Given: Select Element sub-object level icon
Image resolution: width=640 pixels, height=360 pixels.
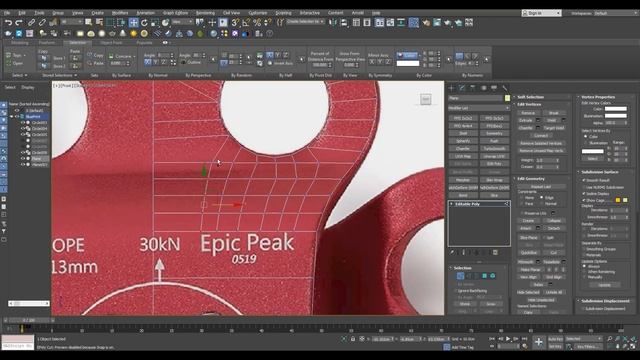Looking at the screenshot, I should (x=493, y=276).
